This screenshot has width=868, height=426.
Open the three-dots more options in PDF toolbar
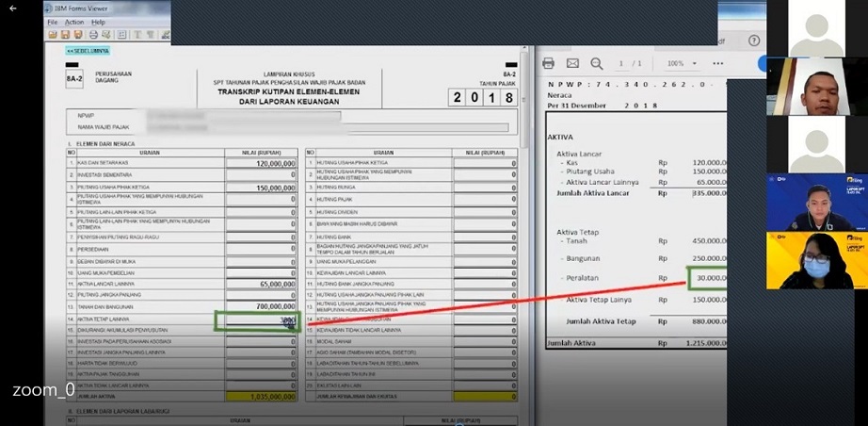(717, 63)
